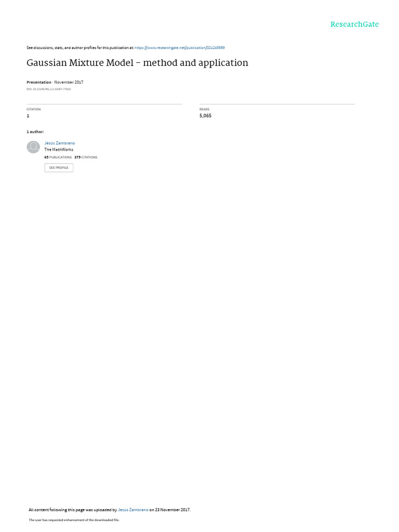Viewport: 399px width, 532px height.
Task: Click the SEE PROFILE button
Action: (x=59, y=168)
